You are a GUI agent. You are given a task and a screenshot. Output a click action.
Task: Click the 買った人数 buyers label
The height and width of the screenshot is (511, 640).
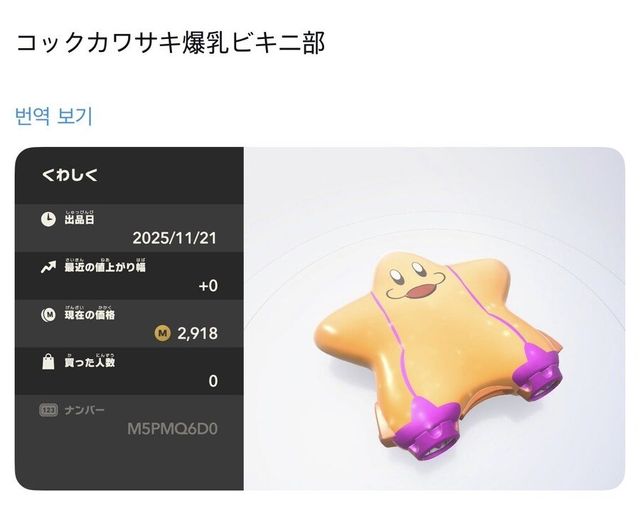pos(89,362)
